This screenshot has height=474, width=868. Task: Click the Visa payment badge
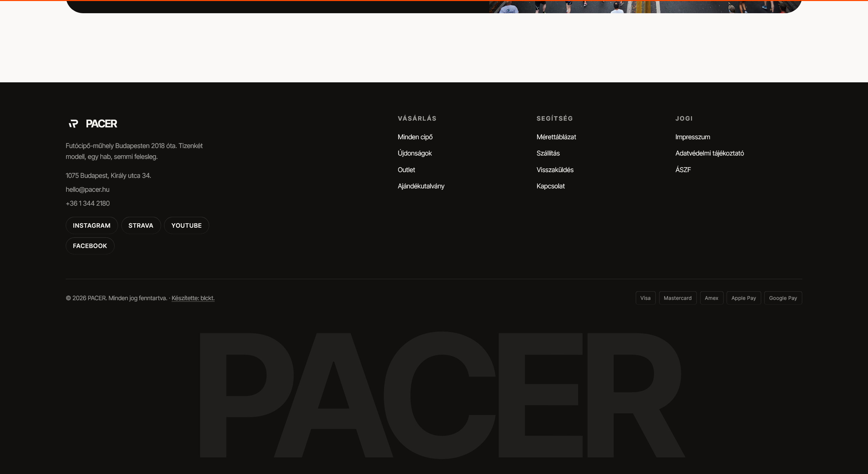[646, 298]
